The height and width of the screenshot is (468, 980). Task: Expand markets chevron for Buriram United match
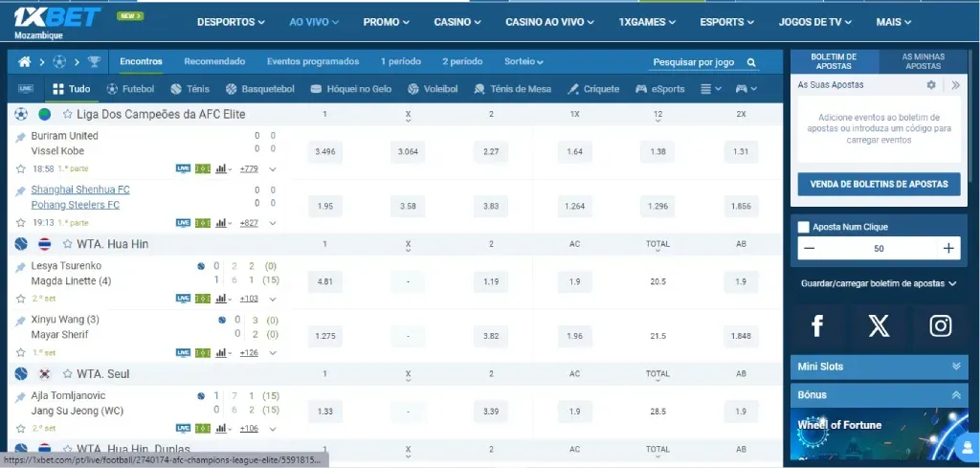[273, 169]
